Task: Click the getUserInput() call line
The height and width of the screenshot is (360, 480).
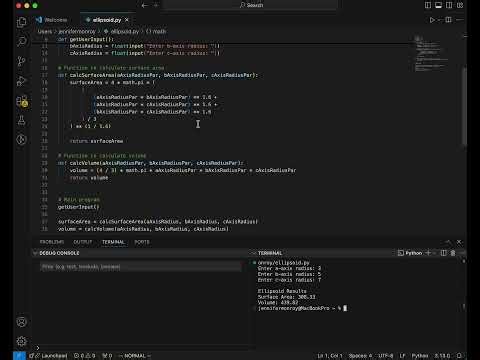Action: pyautogui.click(x=78, y=207)
